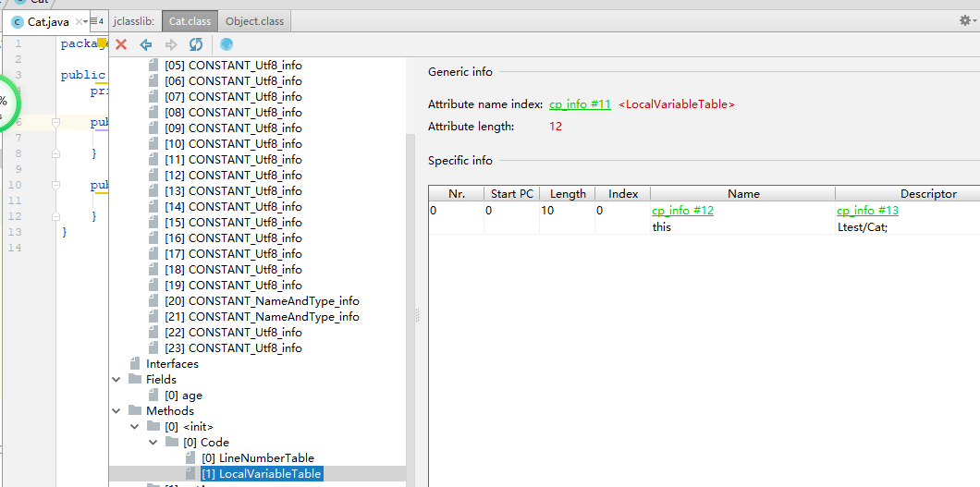Select [10] CONSTANT_Utf8_info entry
The width and height of the screenshot is (980, 487).
pos(233,143)
